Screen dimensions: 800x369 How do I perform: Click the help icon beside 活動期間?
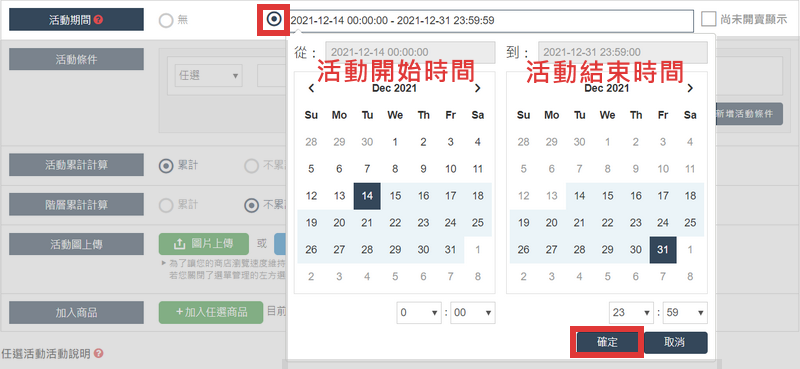point(98,20)
